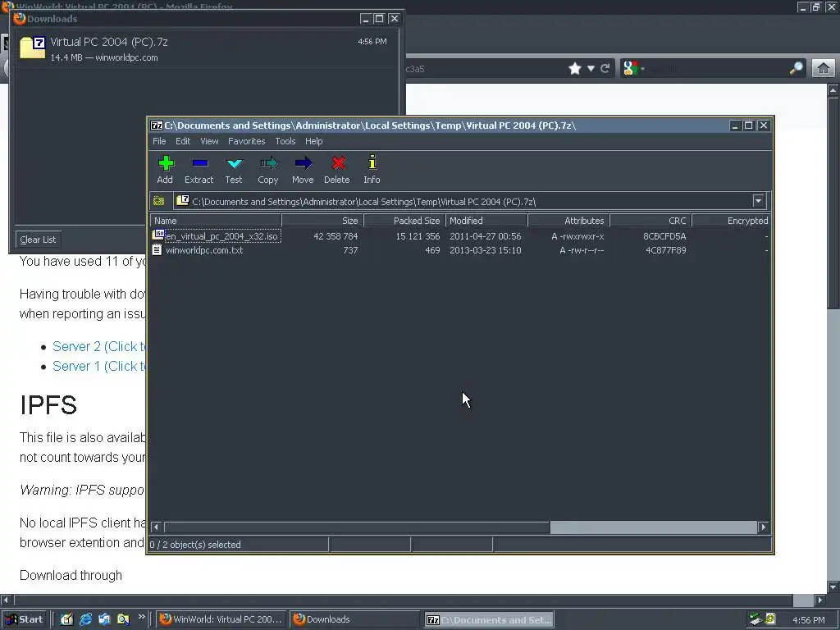Click the Server 2 download link
This screenshot has width=840, height=630.
(x=99, y=347)
